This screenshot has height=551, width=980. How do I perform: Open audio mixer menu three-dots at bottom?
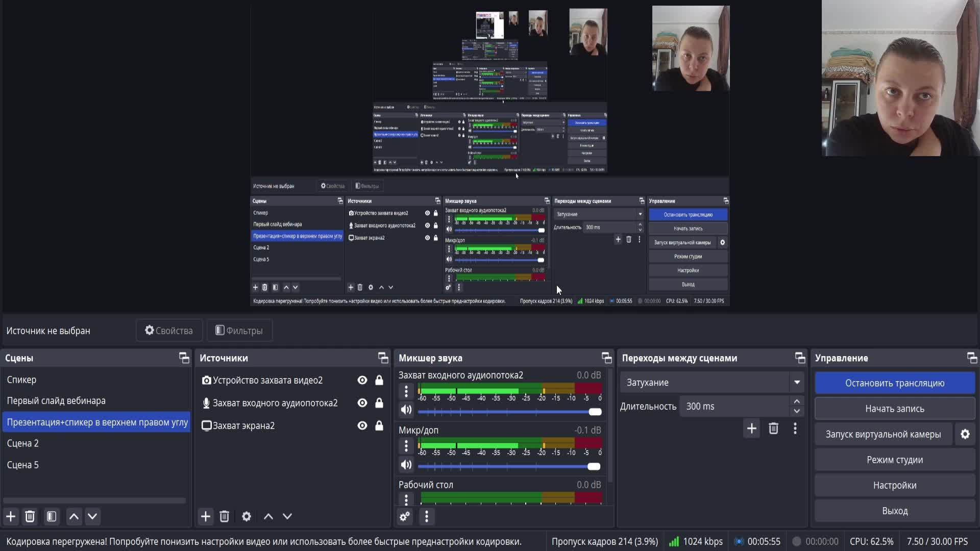click(427, 516)
